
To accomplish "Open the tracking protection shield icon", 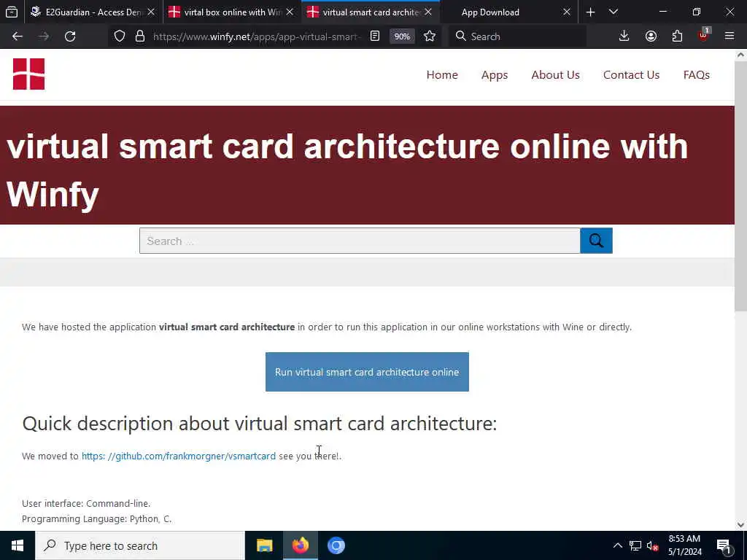I will [120, 36].
